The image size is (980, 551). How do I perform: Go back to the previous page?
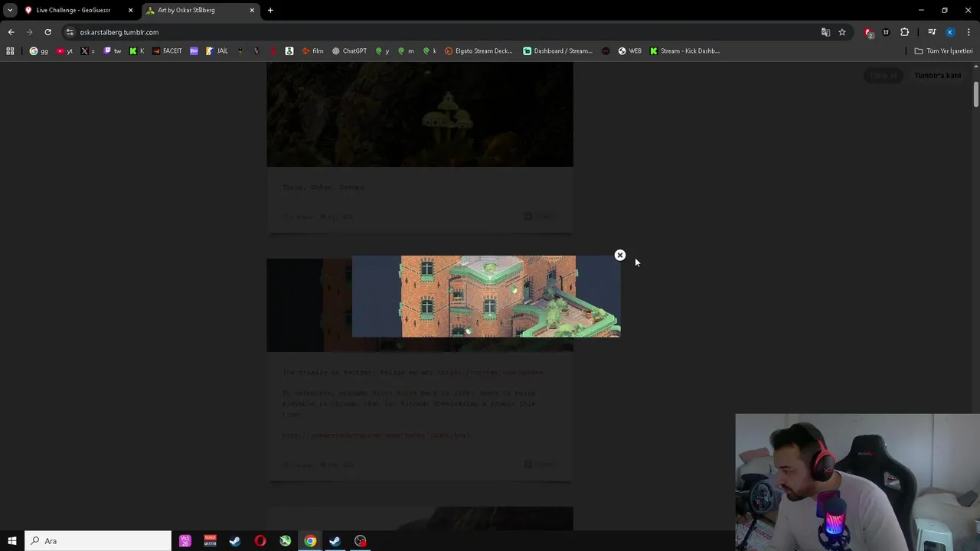tap(11, 32)
